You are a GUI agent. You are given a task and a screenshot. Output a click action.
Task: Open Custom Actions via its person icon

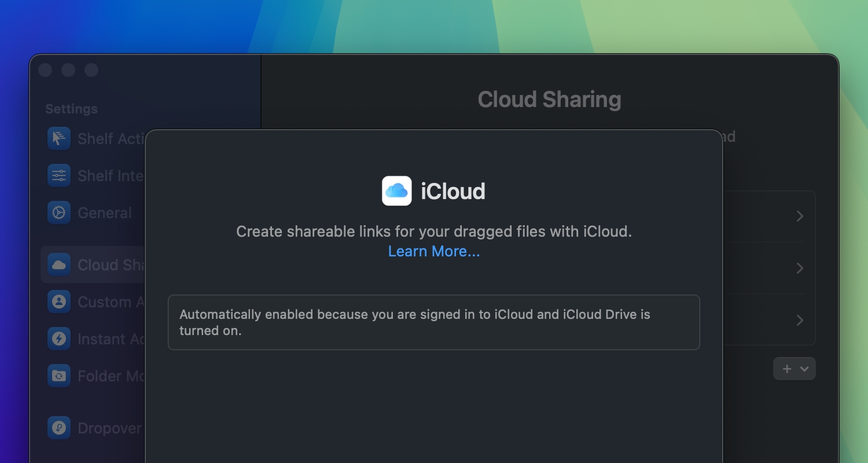[x=59, y=302]
